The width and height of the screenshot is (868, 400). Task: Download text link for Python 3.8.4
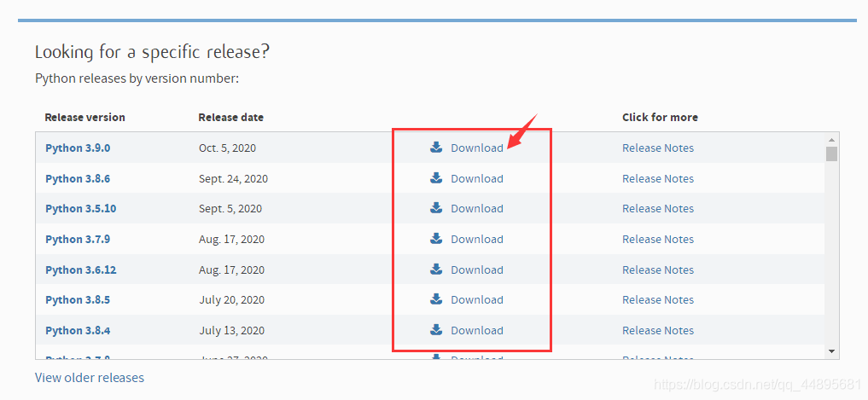[x=477, y=330]
